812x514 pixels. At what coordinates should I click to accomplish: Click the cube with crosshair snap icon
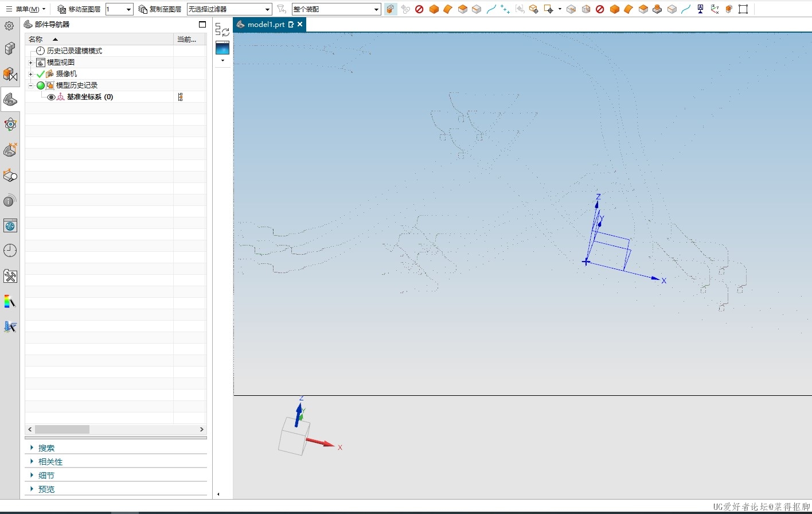pos(534,9)
